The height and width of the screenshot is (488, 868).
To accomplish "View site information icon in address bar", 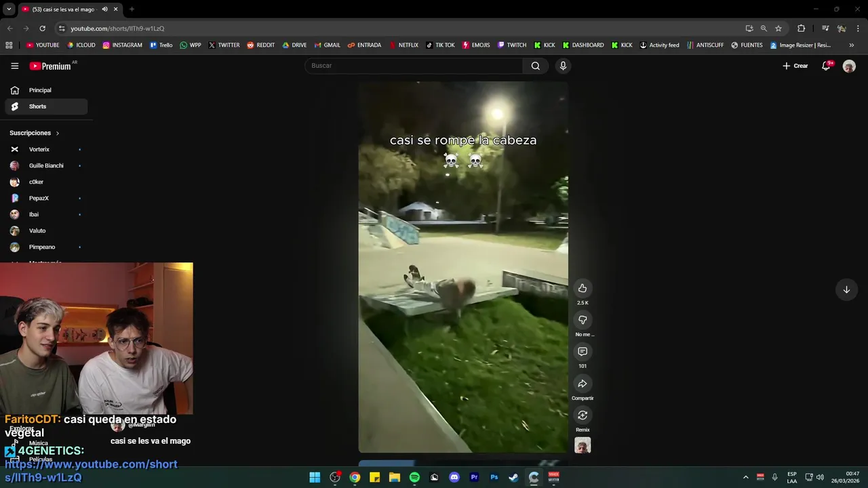I will pyautogui.click(x=62, y=28).
